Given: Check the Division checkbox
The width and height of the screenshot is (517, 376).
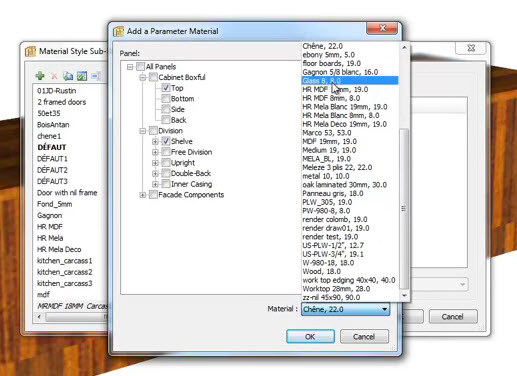Looking at the screenshot, I should click(x=153, y=131).
